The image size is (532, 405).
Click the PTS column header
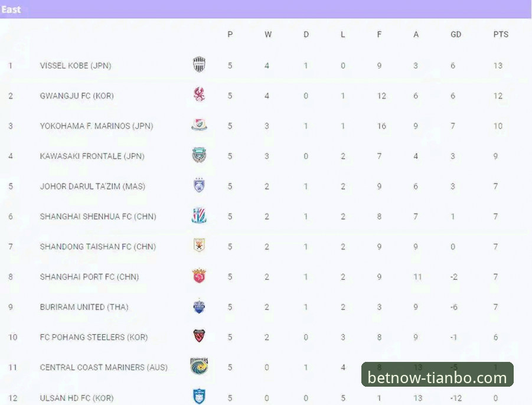tap(501, 34)
